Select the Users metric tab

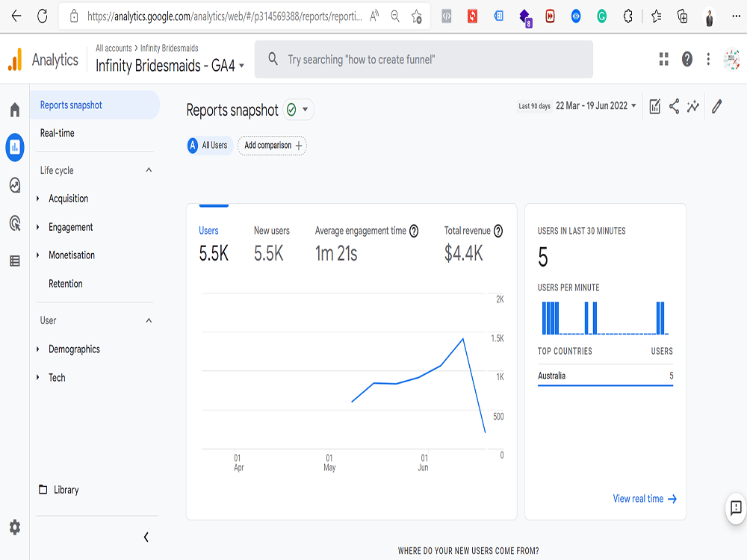213,244
